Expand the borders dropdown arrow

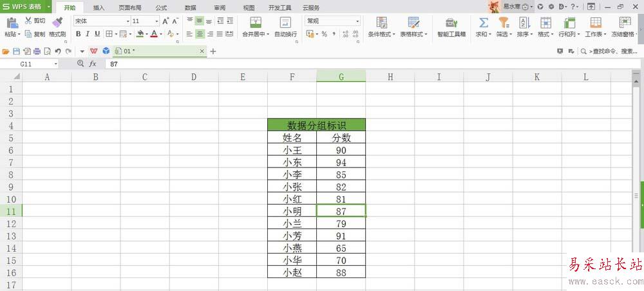click(x=116, y=35)
